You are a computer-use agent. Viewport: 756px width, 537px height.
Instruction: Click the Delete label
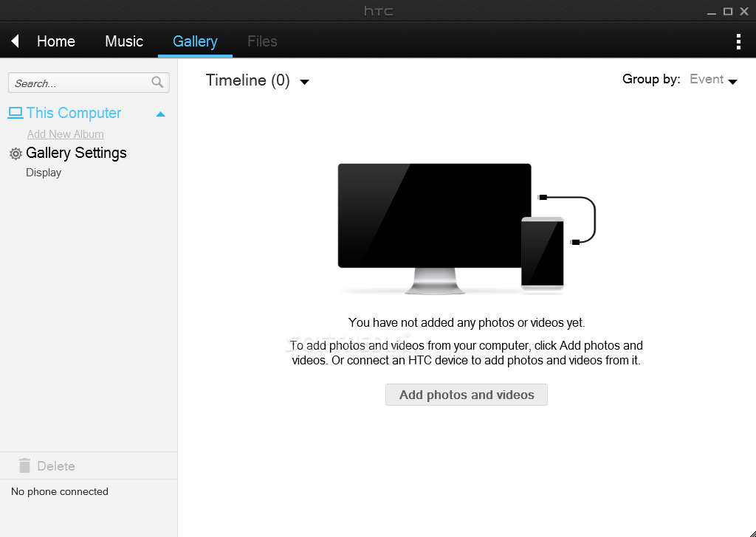[x=56, y=466]
